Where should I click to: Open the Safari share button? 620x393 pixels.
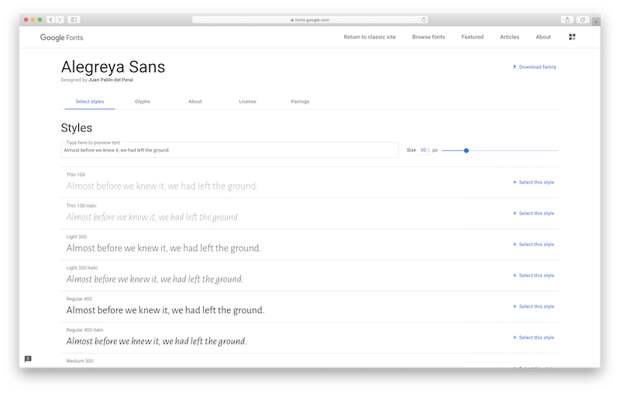[567, 20]
